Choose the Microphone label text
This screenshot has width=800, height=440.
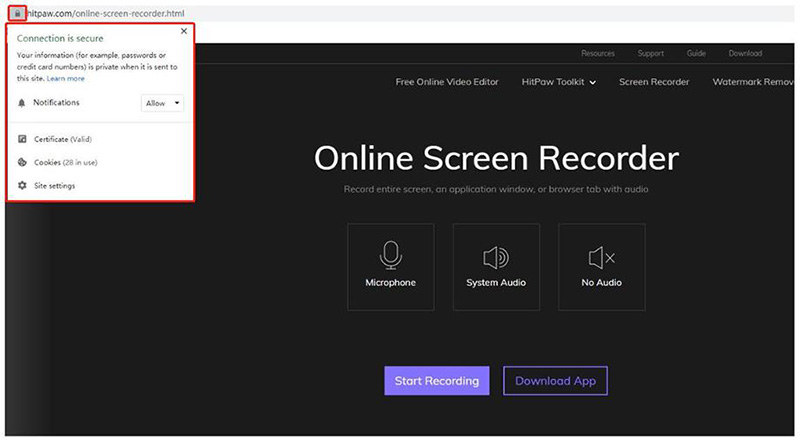click(390, 283)
